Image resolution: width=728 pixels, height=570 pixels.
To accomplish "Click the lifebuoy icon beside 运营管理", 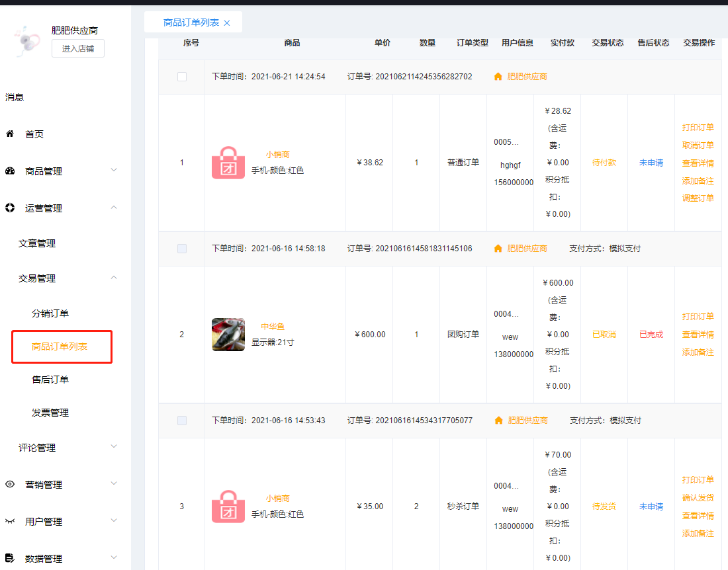I will click(10, 208).
